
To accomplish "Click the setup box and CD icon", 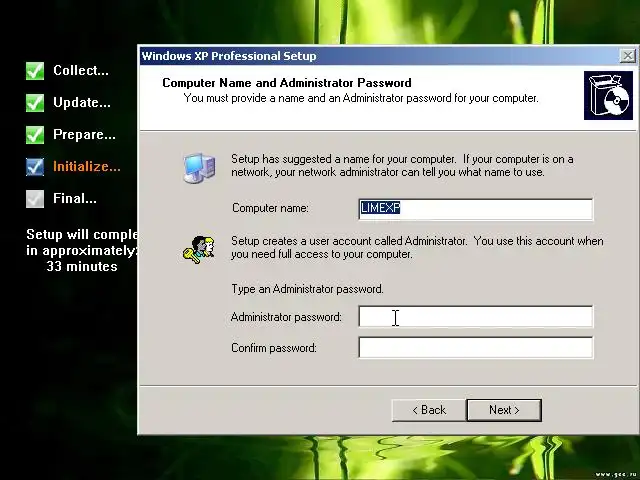I will 608,96.
